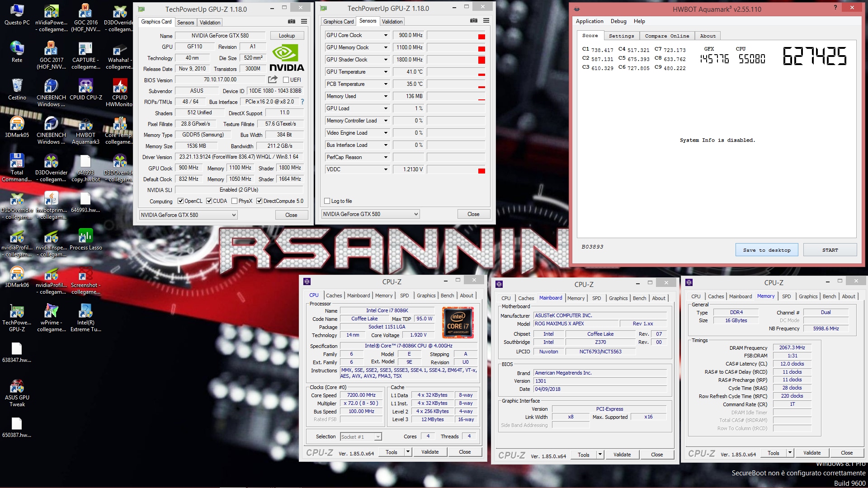
Task: Open hamburger menu in GPU-Z Sensors window
Action: 486,20
